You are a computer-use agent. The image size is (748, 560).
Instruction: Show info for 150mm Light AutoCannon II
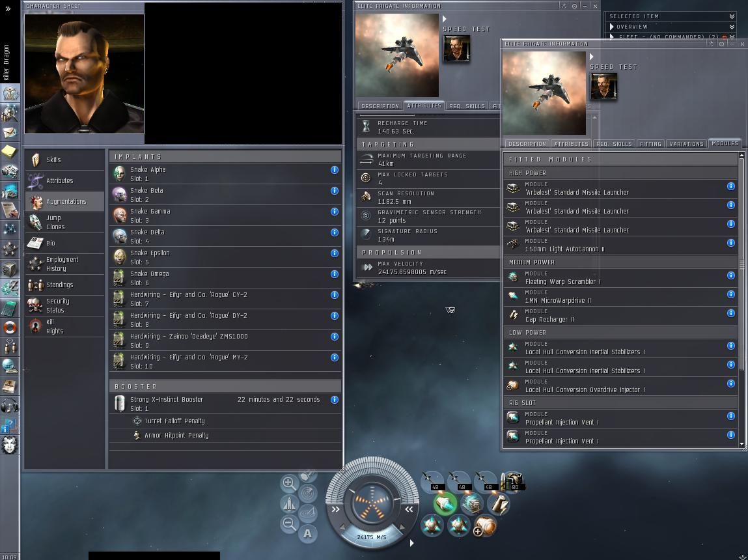731,243
